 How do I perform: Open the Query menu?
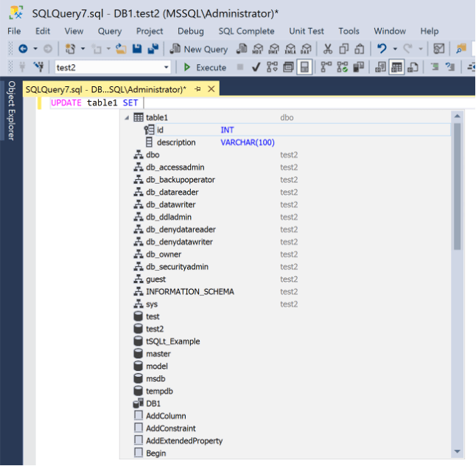tap(110, 31)
